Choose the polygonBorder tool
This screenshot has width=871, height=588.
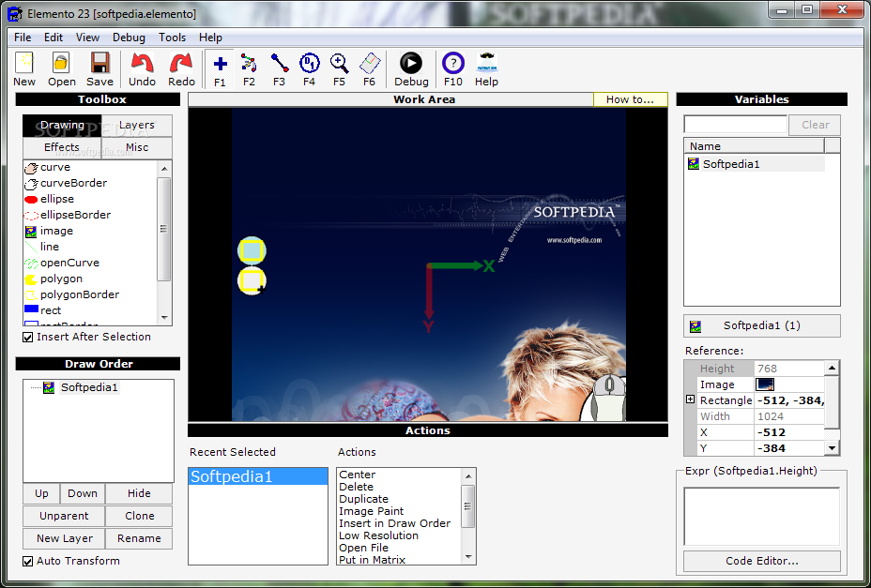tap(71, 294)
